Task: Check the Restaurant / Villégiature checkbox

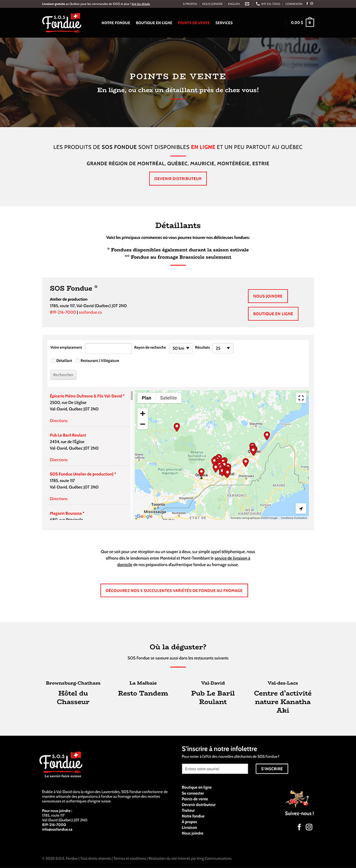Action: (x=77, y=361)
